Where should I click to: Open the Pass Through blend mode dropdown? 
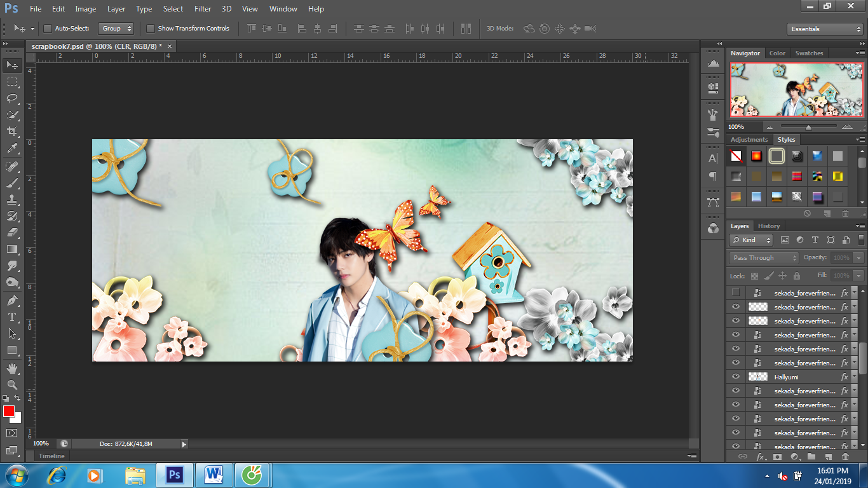pos(764,258)
